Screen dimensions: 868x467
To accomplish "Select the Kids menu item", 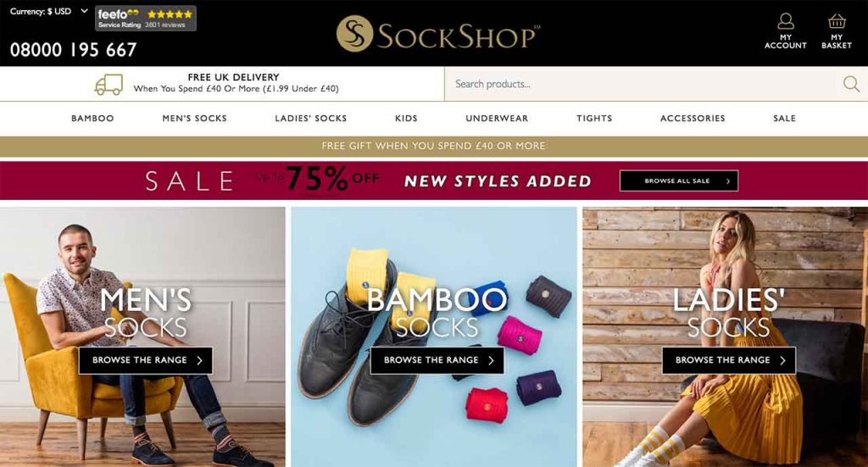I will 406,119.
